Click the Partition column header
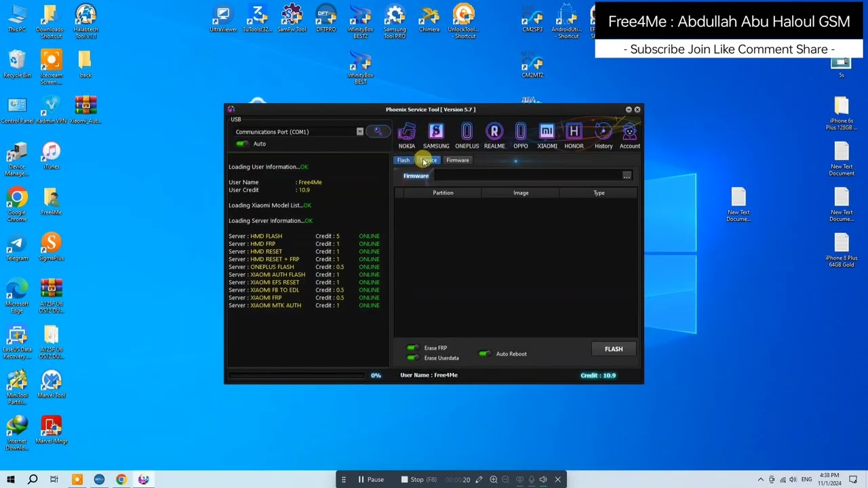868x488 pixels. tap(443, 193)
